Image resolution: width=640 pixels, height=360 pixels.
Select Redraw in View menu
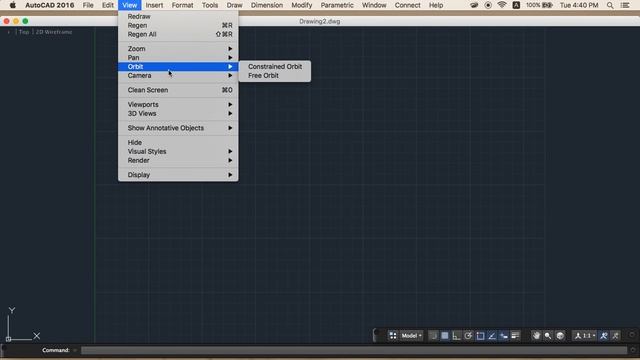click(x=178, y=16)
